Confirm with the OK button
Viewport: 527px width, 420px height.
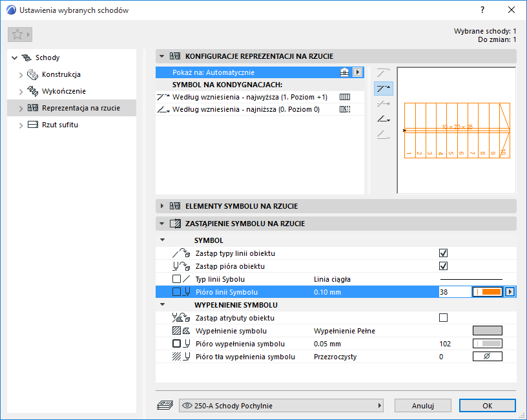[488, 406]
